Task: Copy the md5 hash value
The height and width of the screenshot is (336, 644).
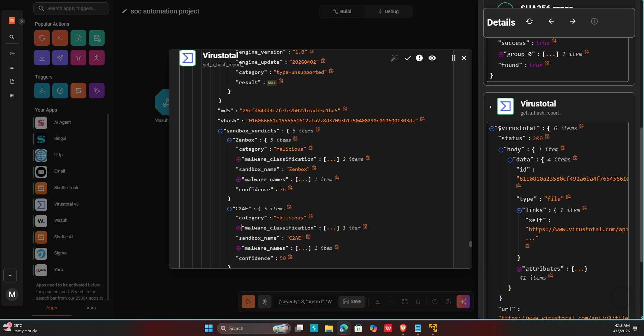Action: click(x=345, y=110)
